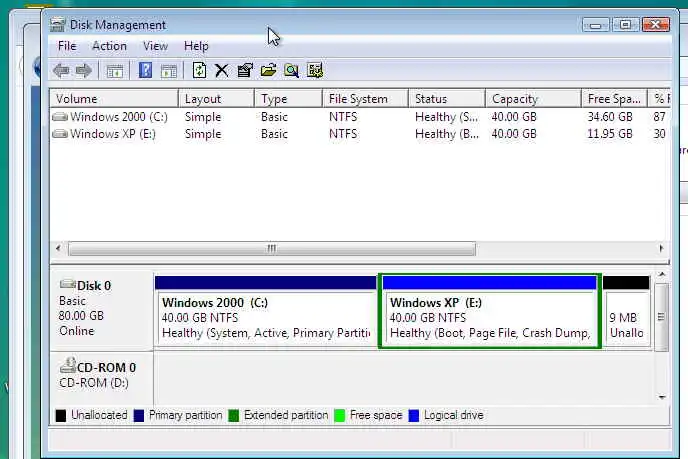688x459 pixels.
Task: Select the 9 MB Unallocated block
Action: (627, 312)
